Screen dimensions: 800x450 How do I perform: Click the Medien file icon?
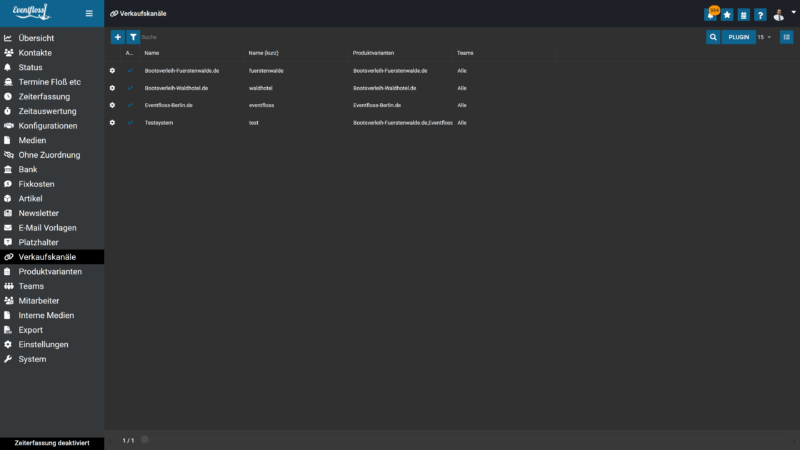click(x=8, y=140)
